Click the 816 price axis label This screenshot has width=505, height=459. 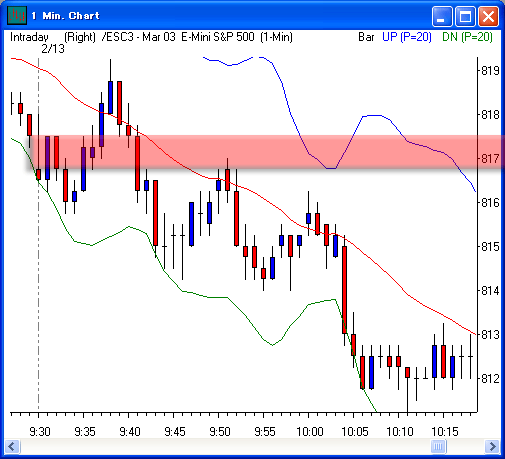[491, 202]
